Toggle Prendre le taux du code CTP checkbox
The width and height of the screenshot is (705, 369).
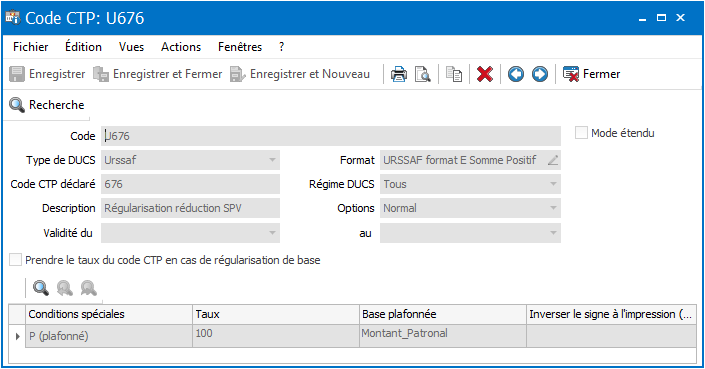[16, 260]
